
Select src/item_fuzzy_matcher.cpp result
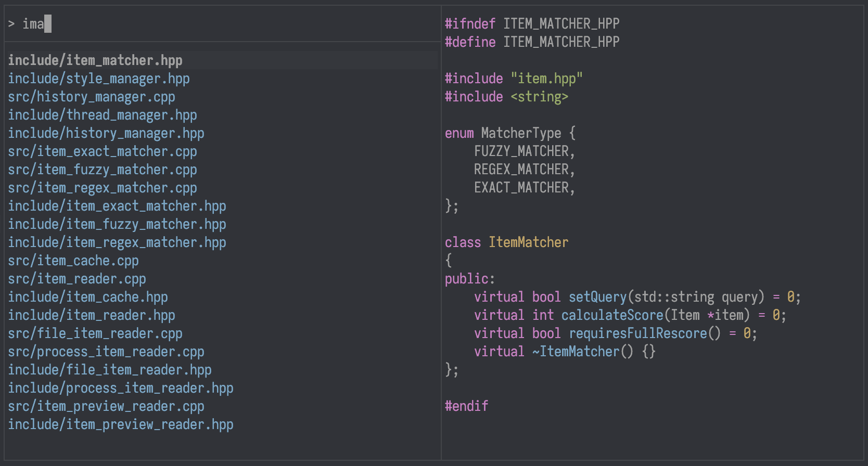point(103,170)
